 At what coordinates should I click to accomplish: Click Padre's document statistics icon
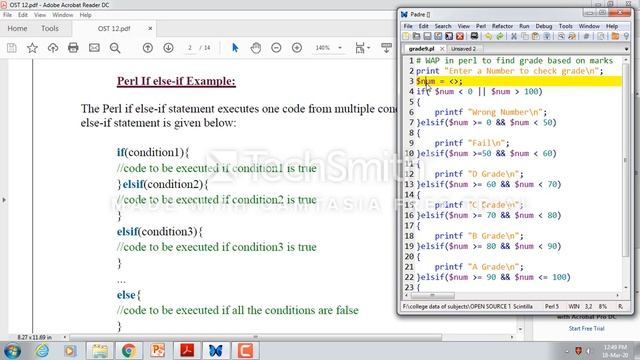point(601,36)
